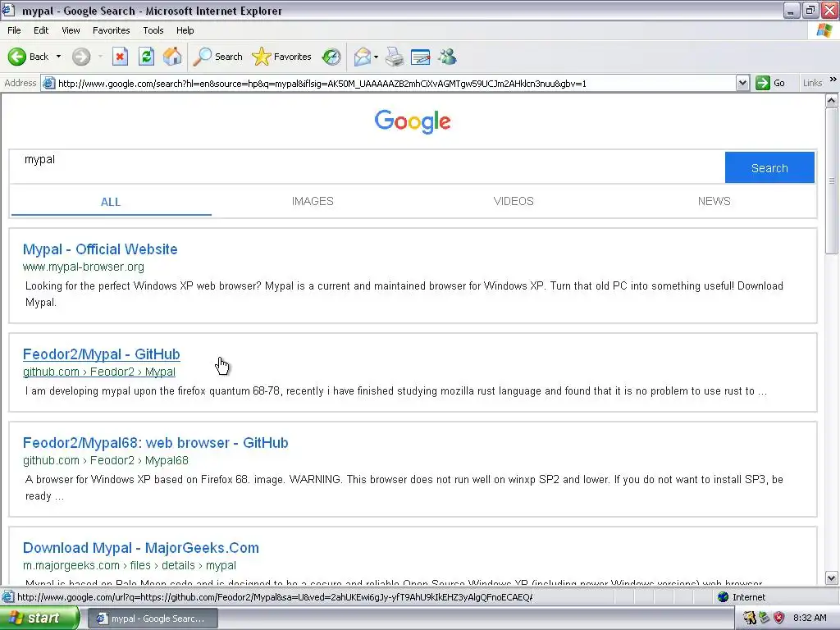Open Feodor2/Mypal68: web browser - GitHub link

(155, 442)
